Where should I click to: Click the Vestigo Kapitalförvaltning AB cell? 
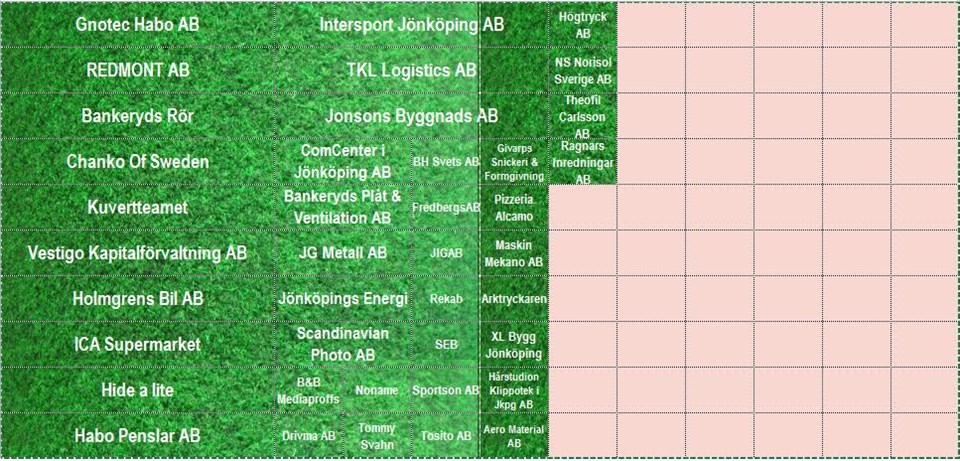[138, 253]
